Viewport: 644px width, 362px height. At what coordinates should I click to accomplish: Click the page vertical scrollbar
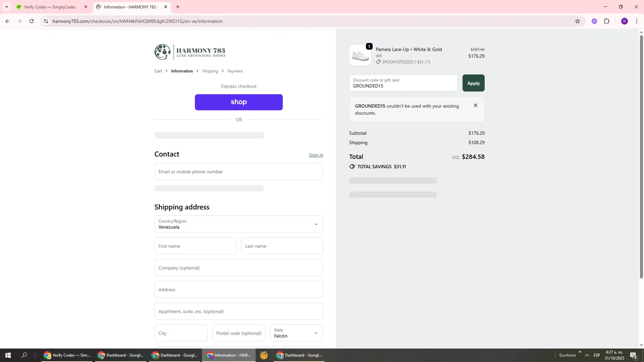(x=641, y=157)
